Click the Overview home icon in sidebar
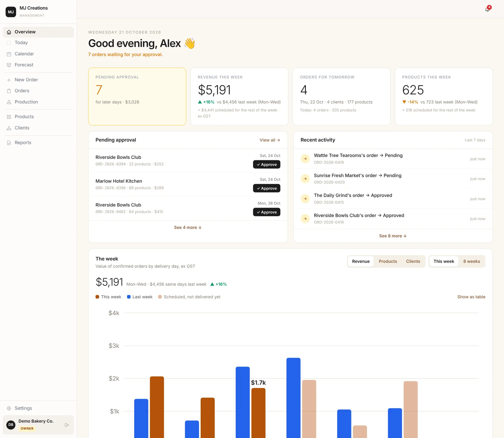 [x=9, y=32]
